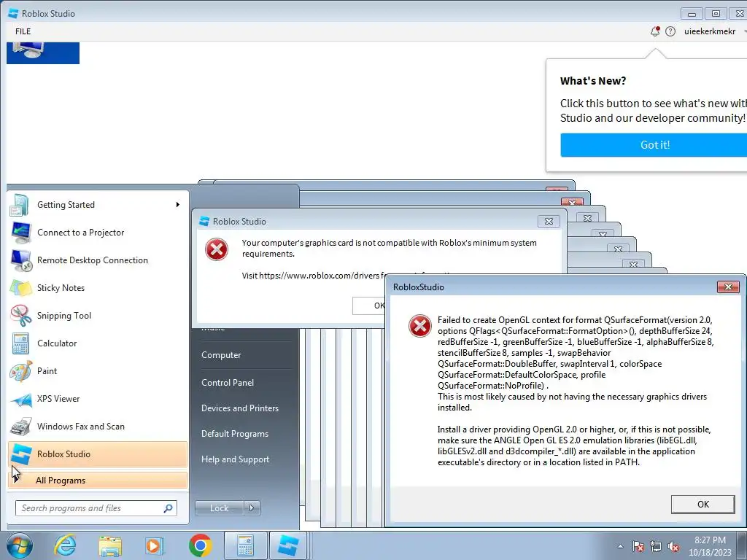Launch XPS Viewer

tap(98, 399)
